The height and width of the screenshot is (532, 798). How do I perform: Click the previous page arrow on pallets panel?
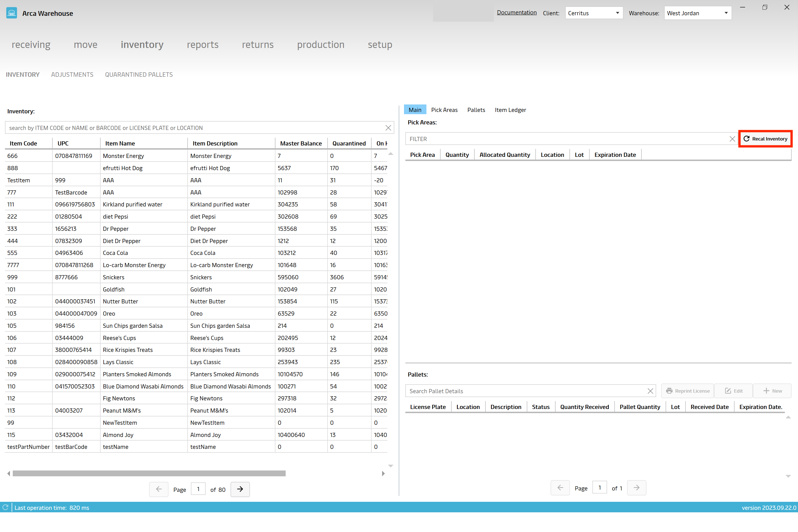[x=561, y=488]
